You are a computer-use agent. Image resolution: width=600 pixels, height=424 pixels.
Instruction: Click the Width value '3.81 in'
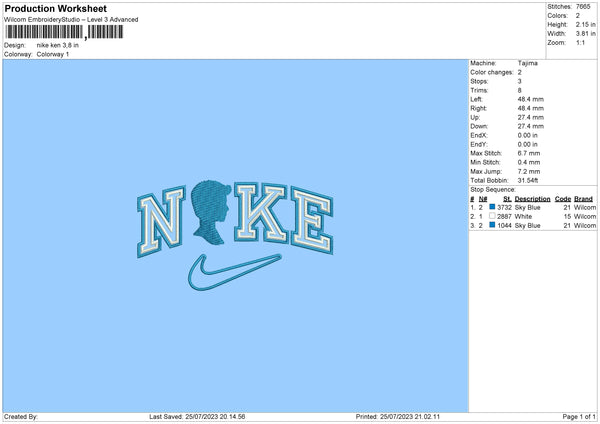[585, 34]
